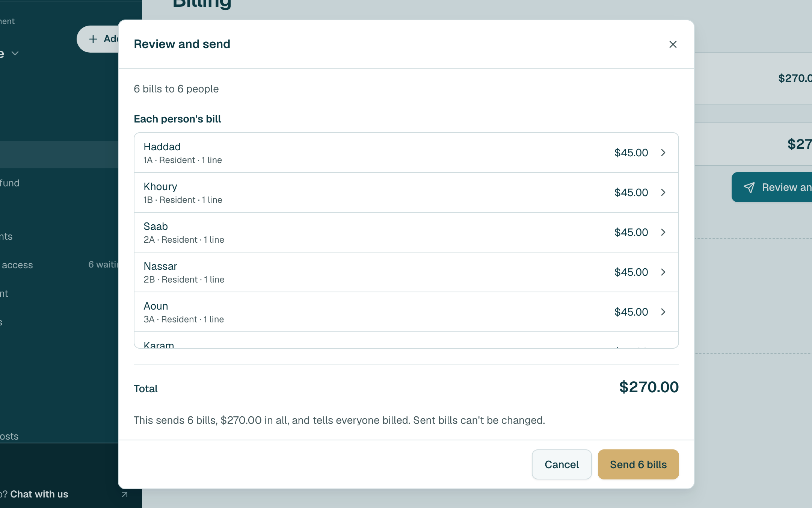This screenshot has height=508, width=812.
Task: Click the Total label
Action: [x=146, y=389]
